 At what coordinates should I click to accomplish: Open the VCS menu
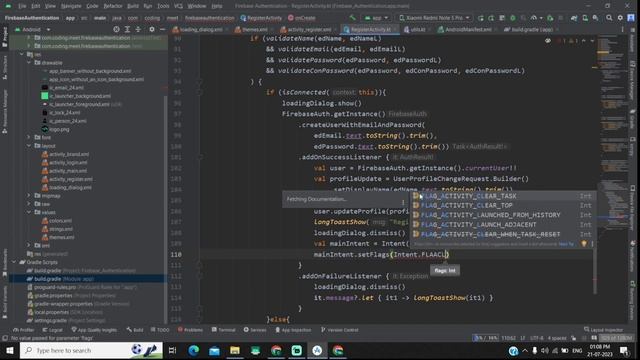tap(178, 6)
